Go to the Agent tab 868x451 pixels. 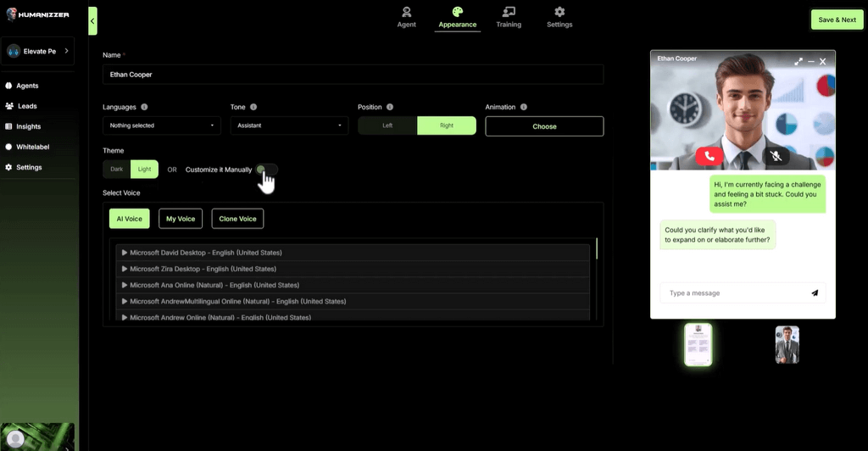[x=407, y=17]
